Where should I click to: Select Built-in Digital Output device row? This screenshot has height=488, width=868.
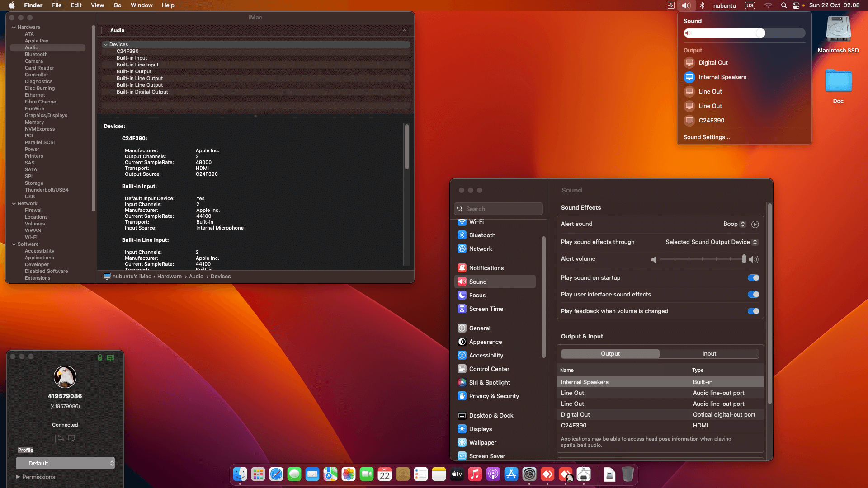256,92
